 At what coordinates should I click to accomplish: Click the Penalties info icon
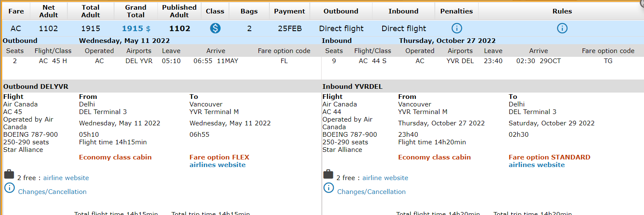[x=457, y=29]
